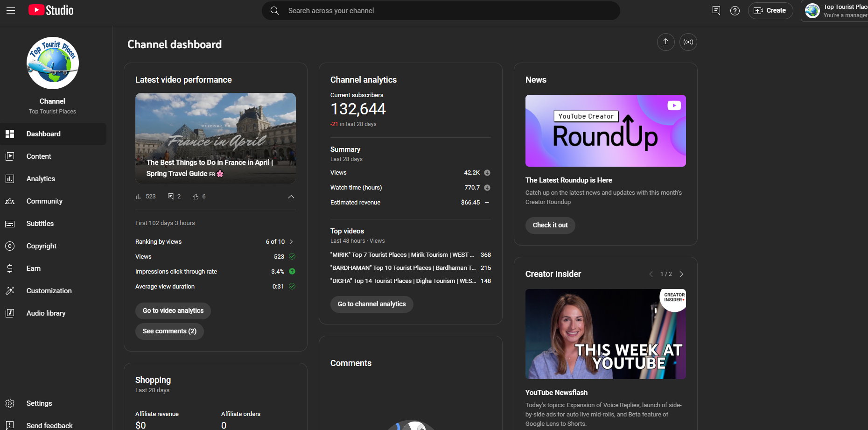Open the DIGHA Top 14 Tourist Places video

click(x=403, y=281)
